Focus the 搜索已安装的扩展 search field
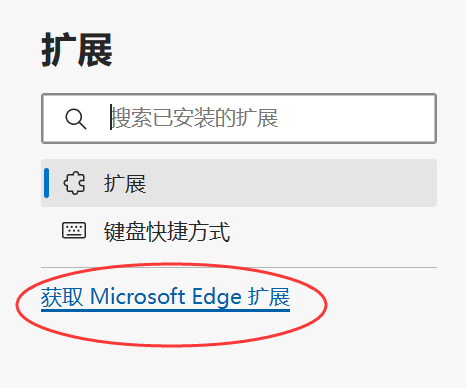The height and width of the screenshot is (388, 466). [239, 119]
